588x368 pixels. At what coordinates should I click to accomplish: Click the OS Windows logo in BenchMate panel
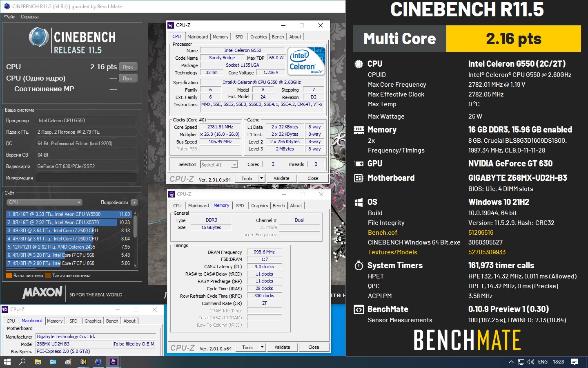(x=359, y=202)
